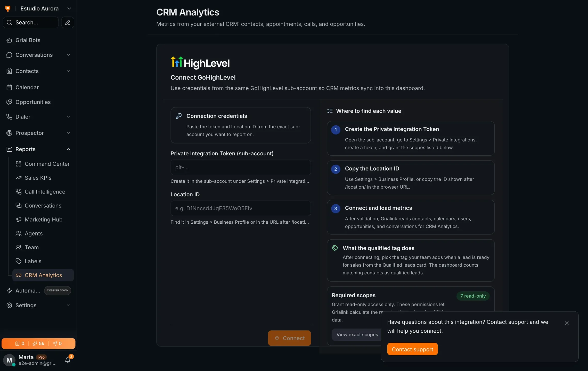The width and height of the screenshot is (588, 371).
Task: Open Labels report
Action: click(x=43, y=261)
